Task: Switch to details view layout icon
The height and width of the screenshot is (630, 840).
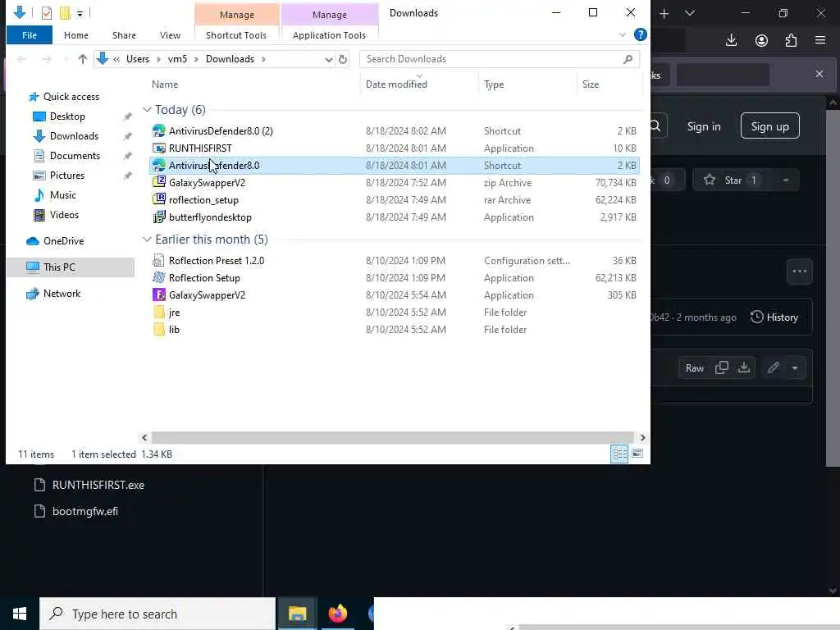Action: point(619,454)
